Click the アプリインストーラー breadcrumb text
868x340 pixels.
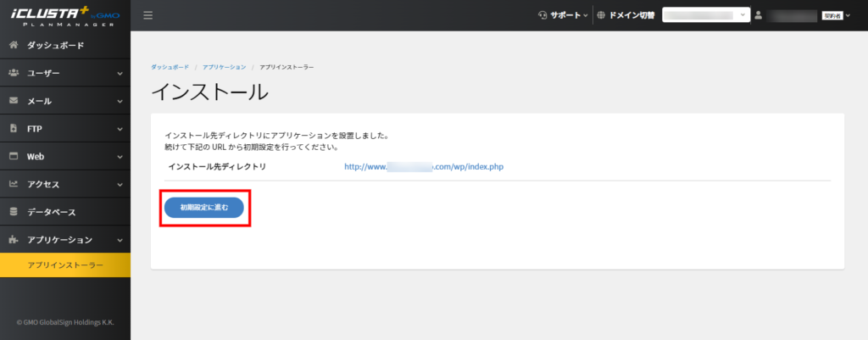tap(287, 67)
